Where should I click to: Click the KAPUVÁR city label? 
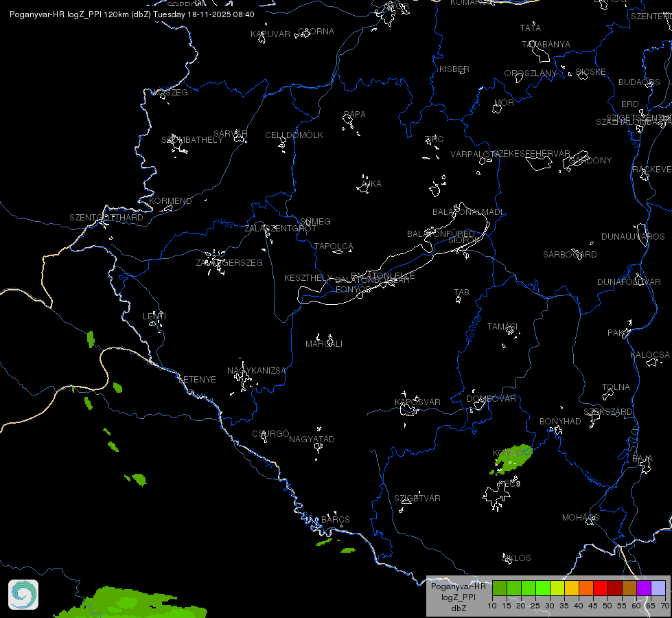[x=270, y=34]
